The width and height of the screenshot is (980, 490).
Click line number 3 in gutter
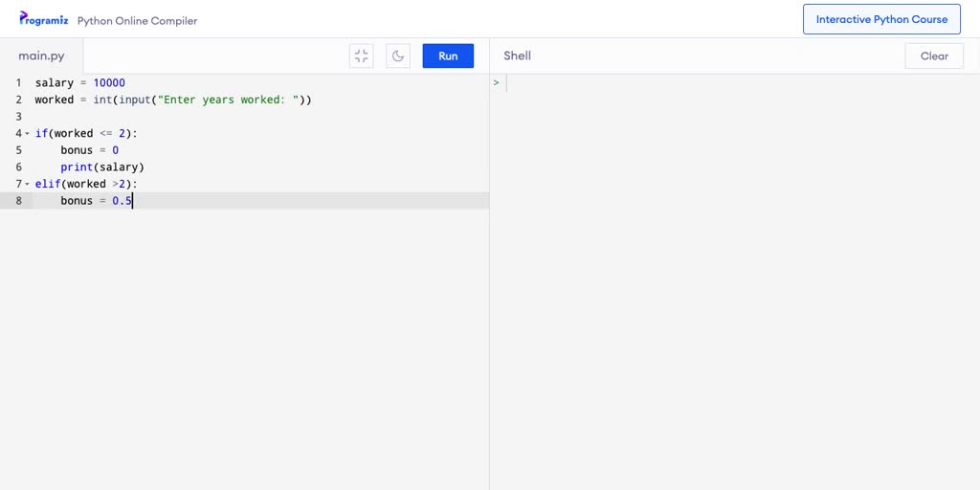pyautogui.click(x=19, y=116)
